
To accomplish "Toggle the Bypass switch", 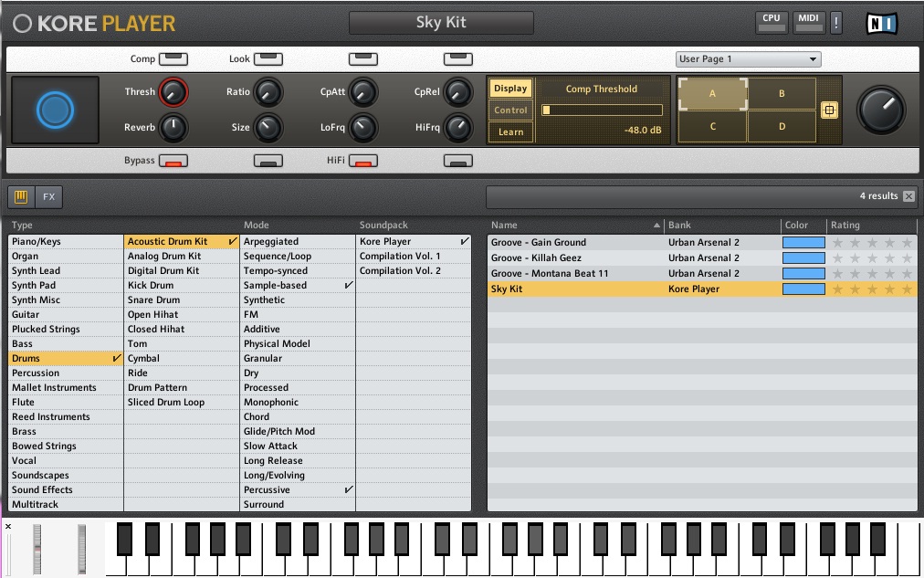I will coord(173,161).
